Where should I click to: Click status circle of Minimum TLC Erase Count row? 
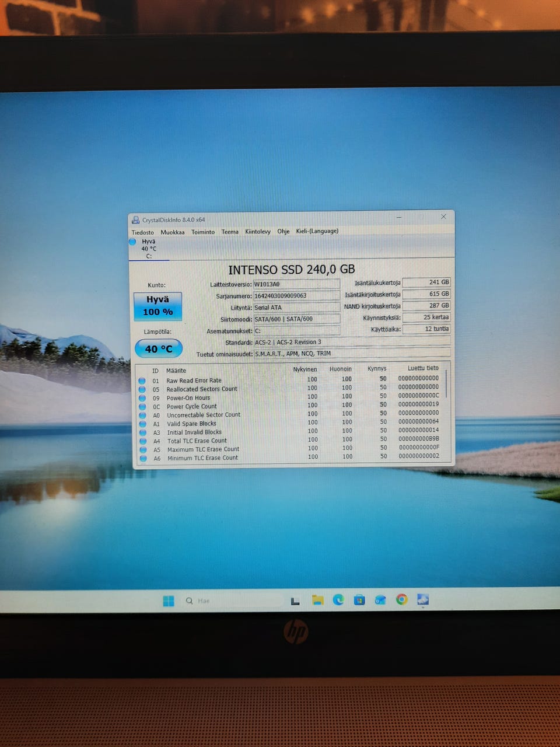[x=143, y=459]
